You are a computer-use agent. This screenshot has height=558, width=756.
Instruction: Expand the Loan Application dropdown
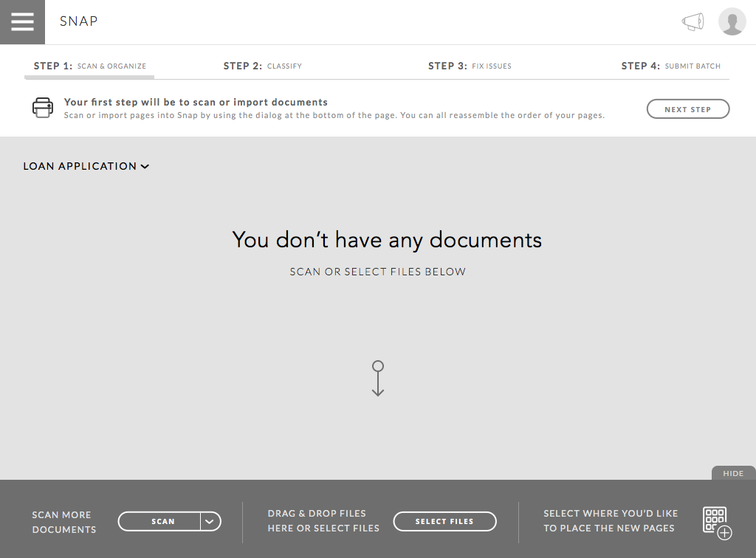point(86,166)
